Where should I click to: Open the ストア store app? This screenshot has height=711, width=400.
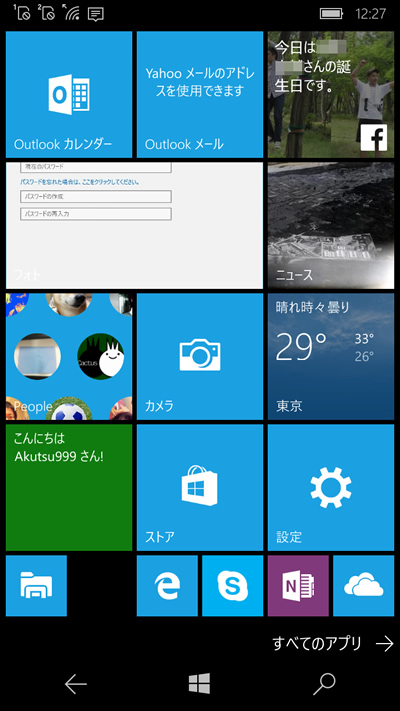200,487
